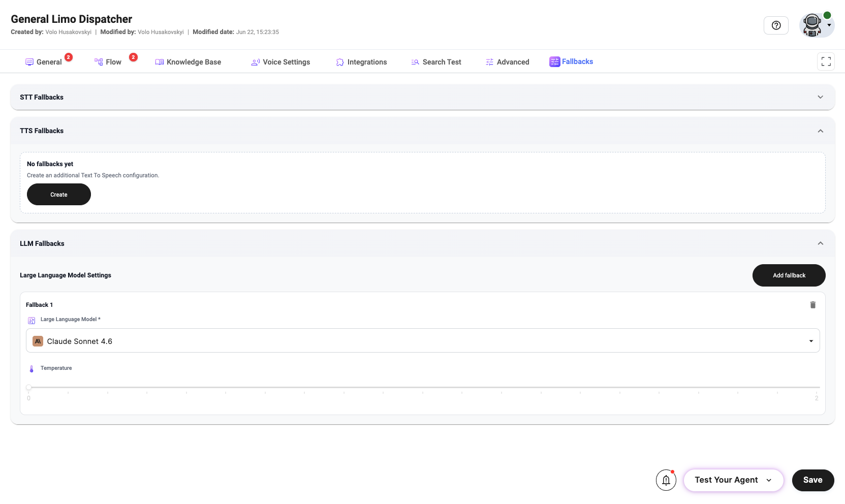Select the Fallbacks tab
The height and width of the screenshot is (504, 845).
click(571, 61)
